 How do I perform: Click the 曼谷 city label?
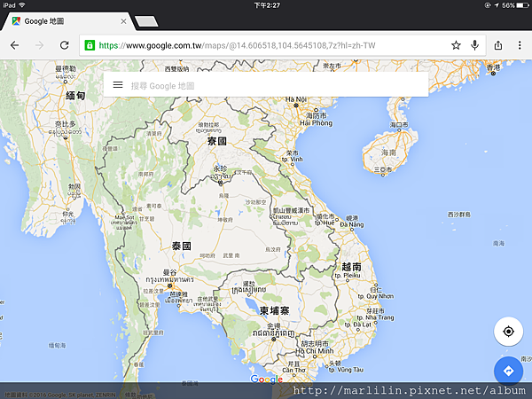169,272
